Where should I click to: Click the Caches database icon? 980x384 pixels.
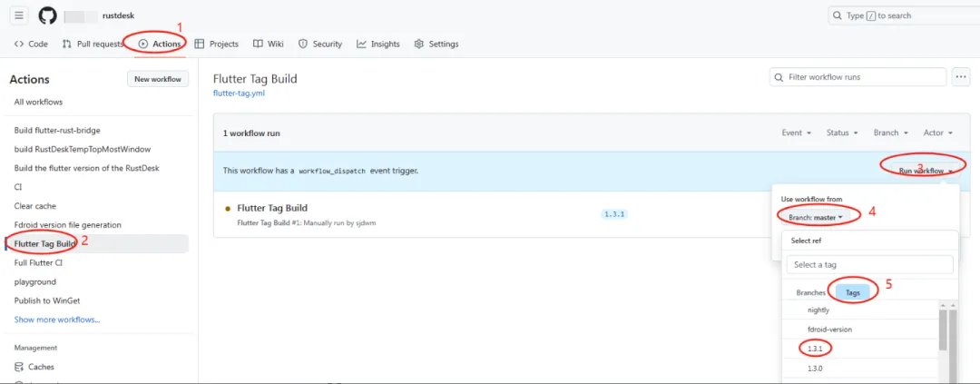[19, 367]
